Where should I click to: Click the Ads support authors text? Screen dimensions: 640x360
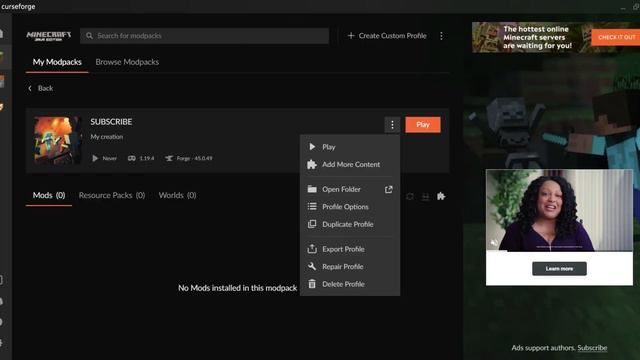[543, 348]
